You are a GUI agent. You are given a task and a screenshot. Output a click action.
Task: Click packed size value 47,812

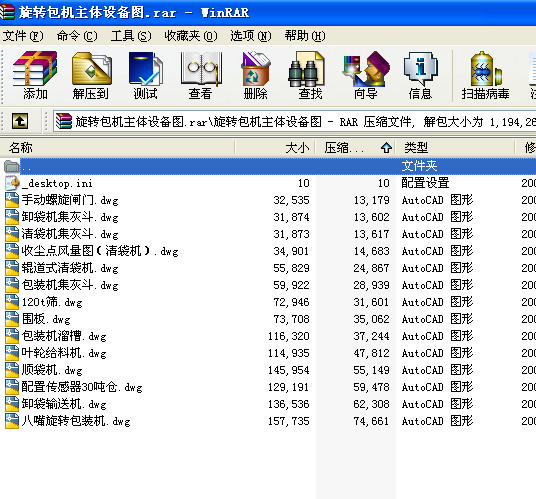point(371,353)
